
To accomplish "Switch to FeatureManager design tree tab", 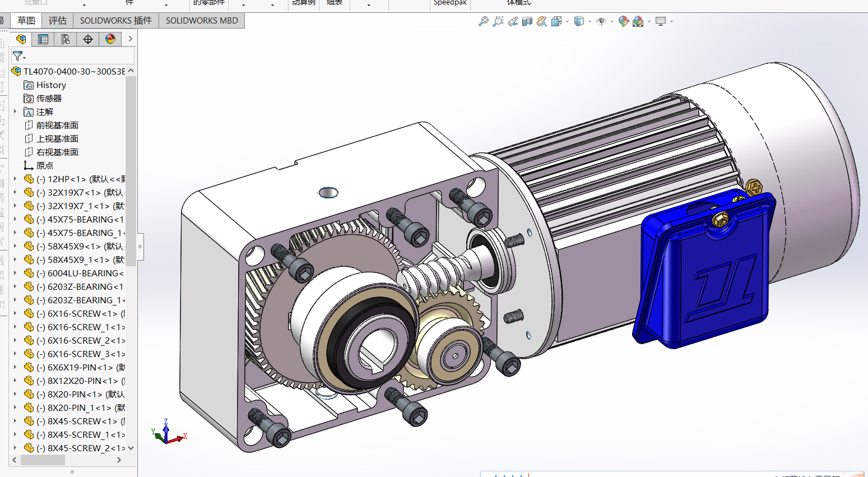I will click(x=21, y=39).
